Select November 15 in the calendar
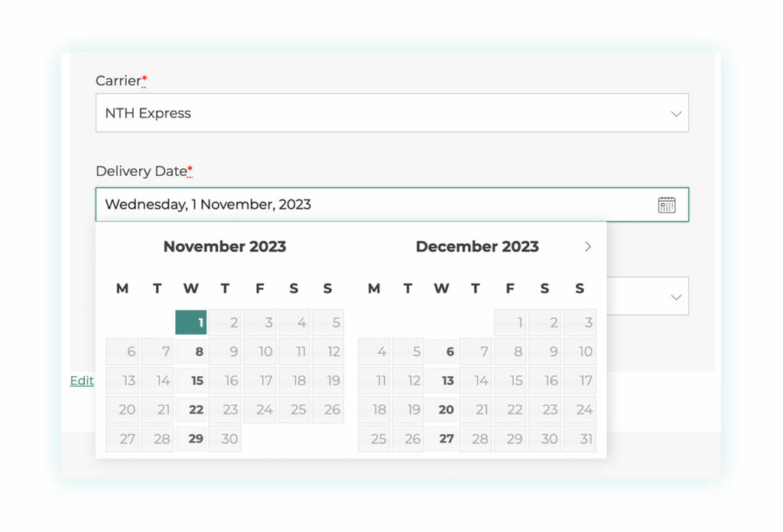Viewport: 783px width, 532px height. coord(191,380)
